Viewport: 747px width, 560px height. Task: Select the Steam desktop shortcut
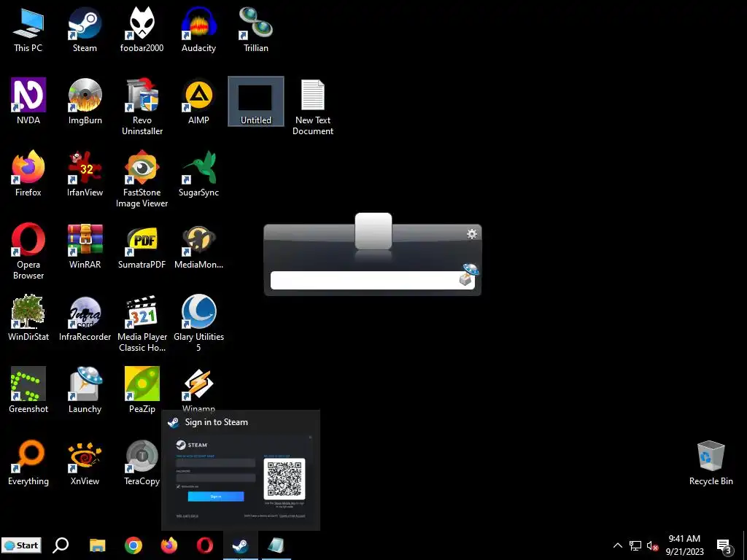click(x=85, y=30)
